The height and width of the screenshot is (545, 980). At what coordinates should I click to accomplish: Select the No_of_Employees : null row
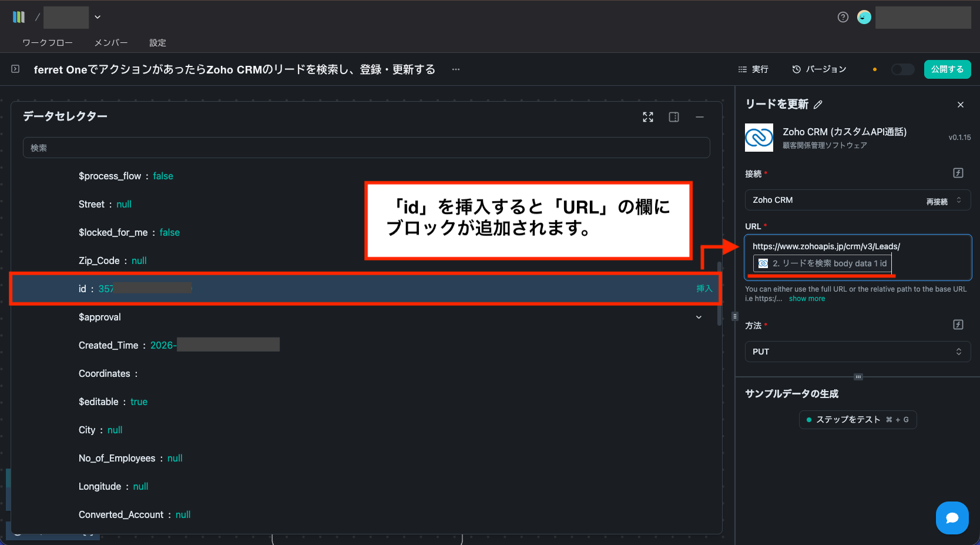point(365,458)
